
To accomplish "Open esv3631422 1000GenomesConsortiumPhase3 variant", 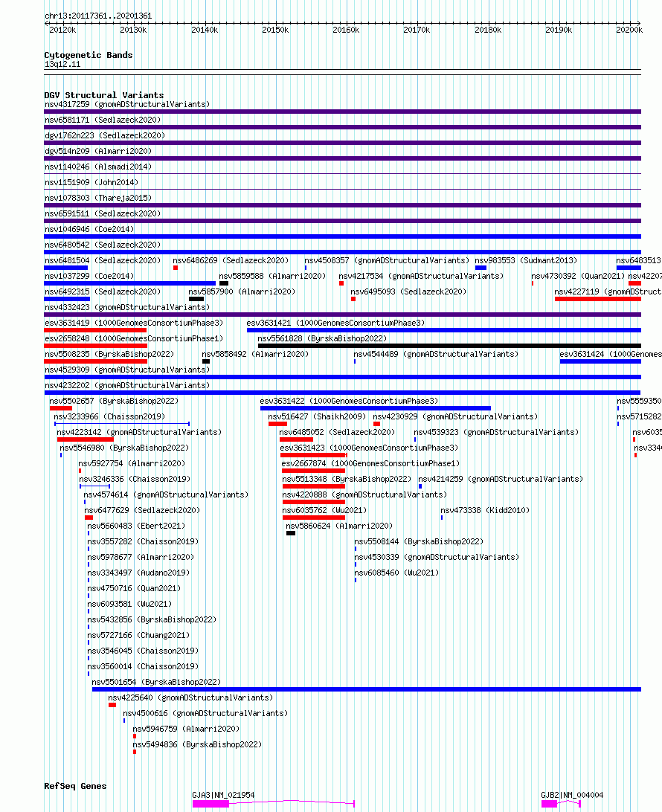I will coord(349,401).
